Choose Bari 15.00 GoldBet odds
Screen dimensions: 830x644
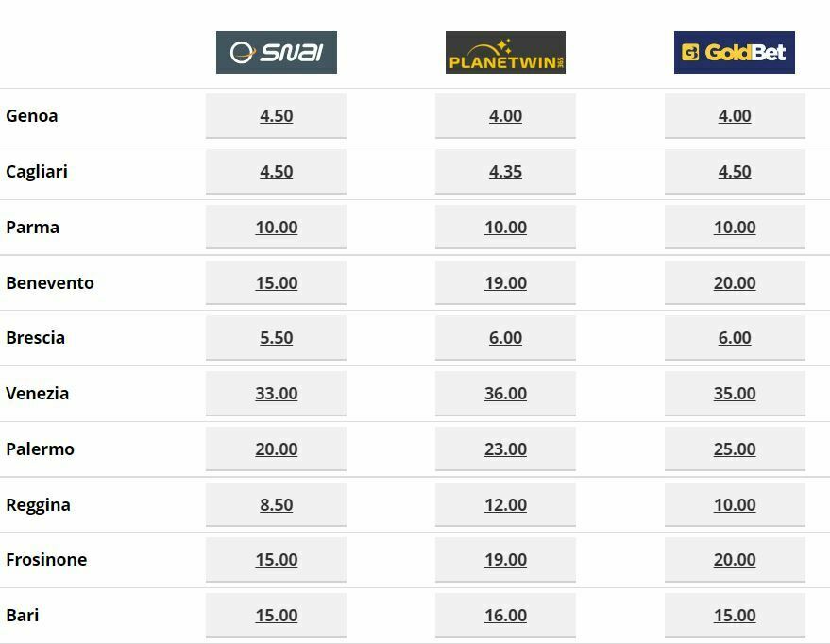[735, 615]
